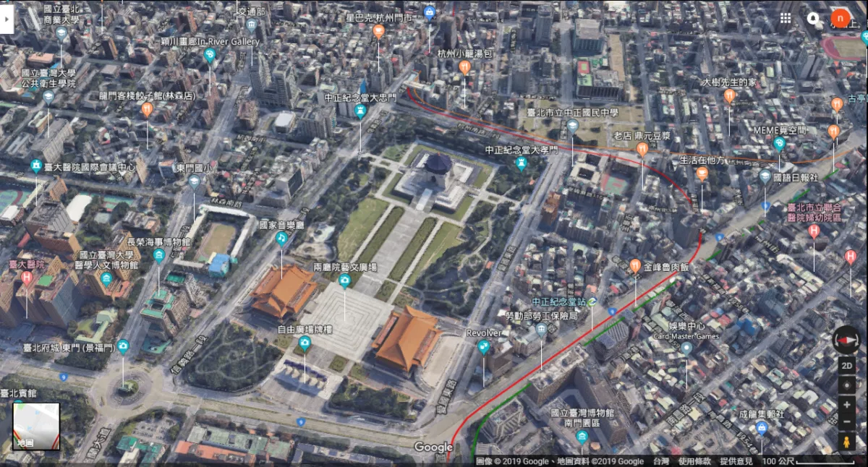Viewport: 868px width, 467px height.
Task: Click the 自由廣場牌樓 landmark pin
Action: point(305,343)
